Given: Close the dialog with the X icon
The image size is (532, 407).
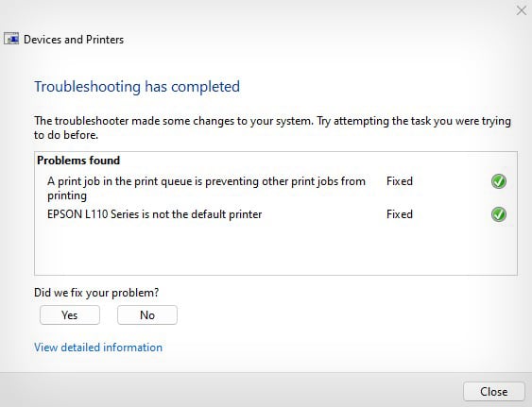Looking at the screenshot, I should pos(522,10).
